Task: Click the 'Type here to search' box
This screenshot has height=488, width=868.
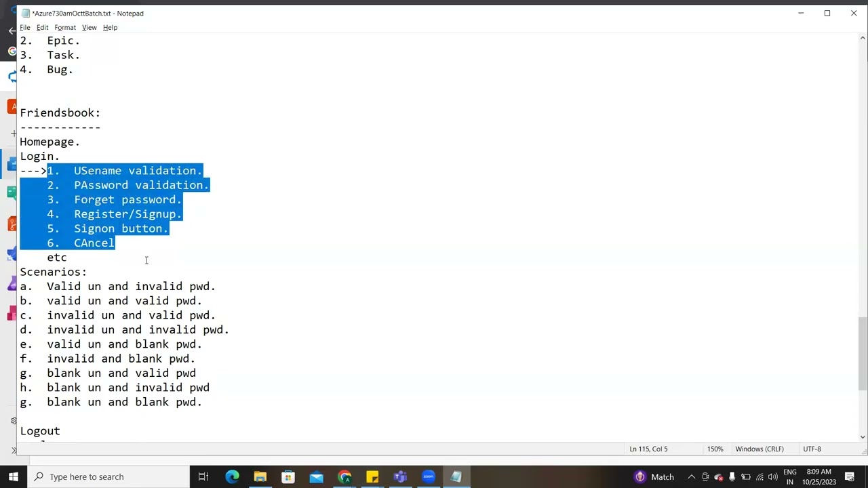Action: coord(108,476)
